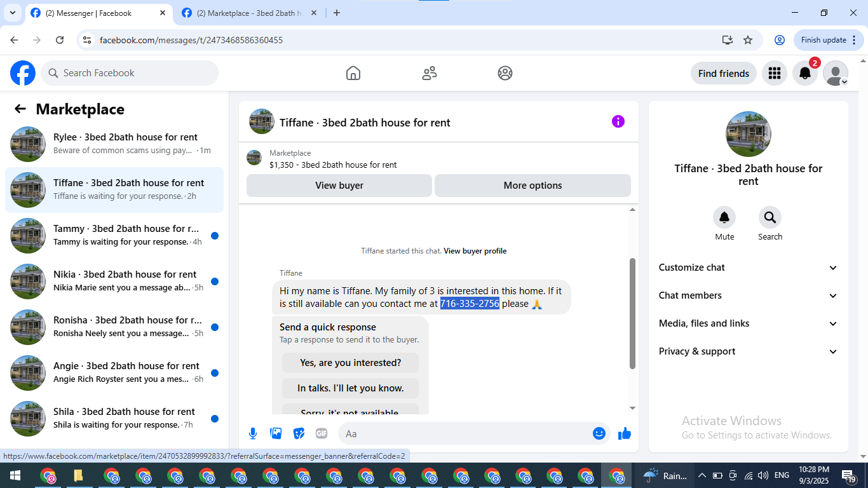
Task: Click the back arrow beside Marketplace
Action: (20, 109)
